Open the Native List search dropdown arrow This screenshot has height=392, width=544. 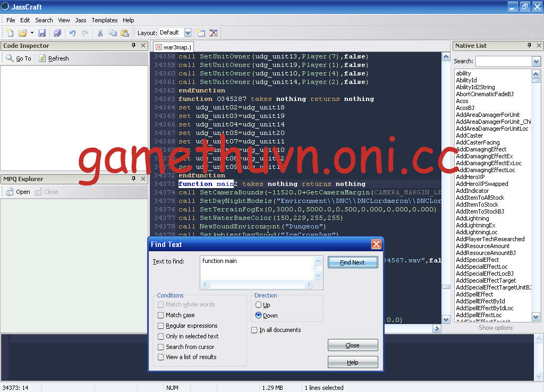point(536,62)
